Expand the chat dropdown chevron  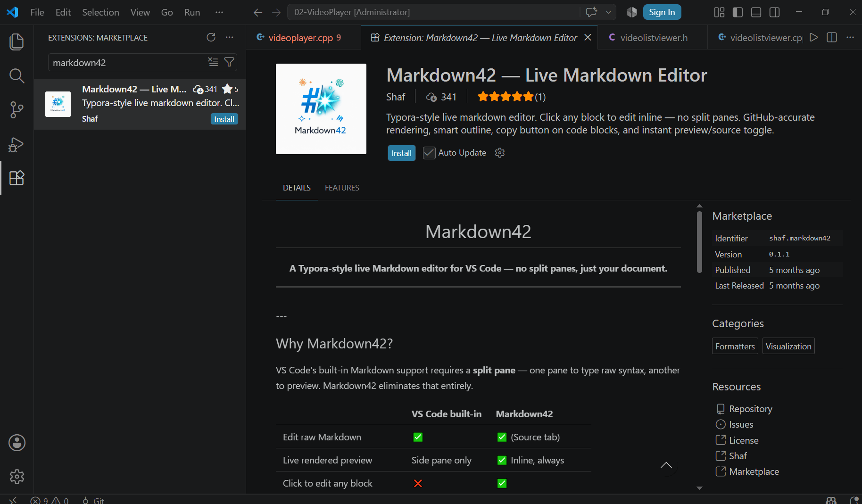point(608,12)
